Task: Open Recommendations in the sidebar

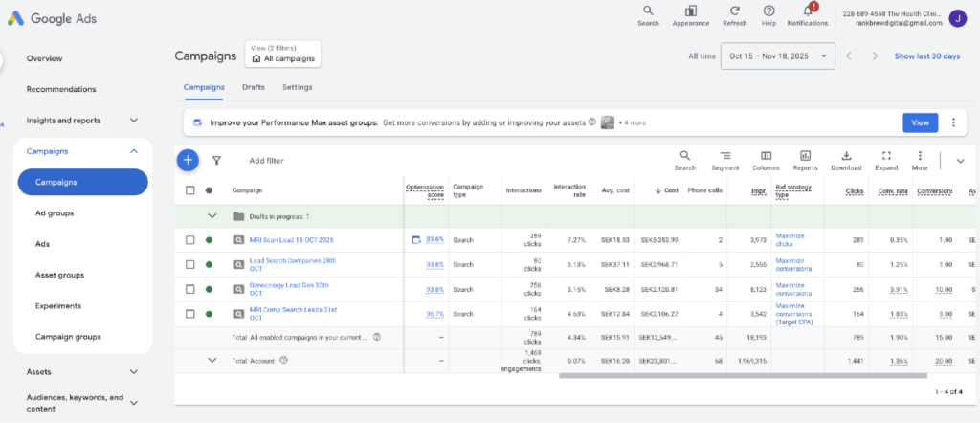Action: pos(61,89)
